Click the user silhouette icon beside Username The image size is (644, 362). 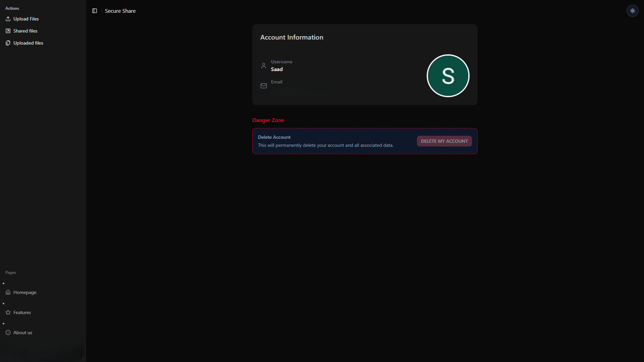[264, 66]
